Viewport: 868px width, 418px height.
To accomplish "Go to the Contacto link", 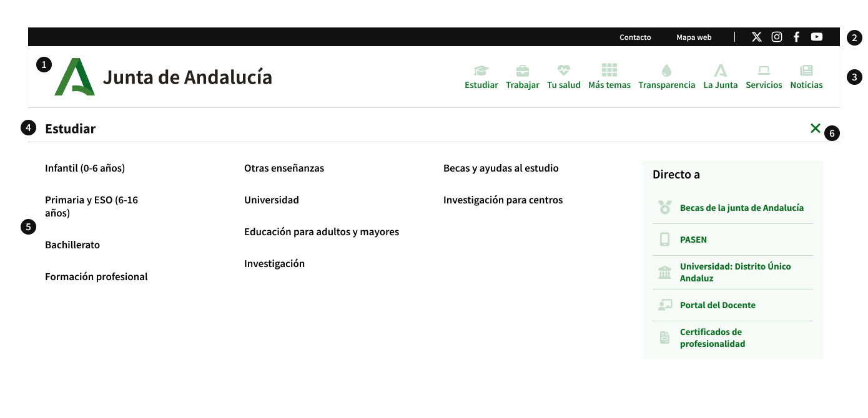I will tap(635, 37).
